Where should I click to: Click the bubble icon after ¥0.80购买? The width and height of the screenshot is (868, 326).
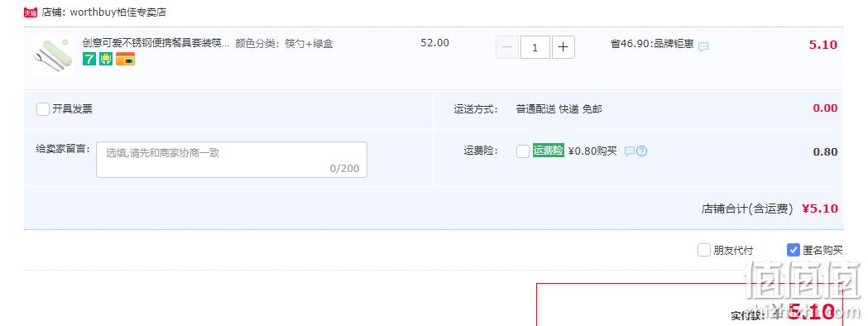630,151
